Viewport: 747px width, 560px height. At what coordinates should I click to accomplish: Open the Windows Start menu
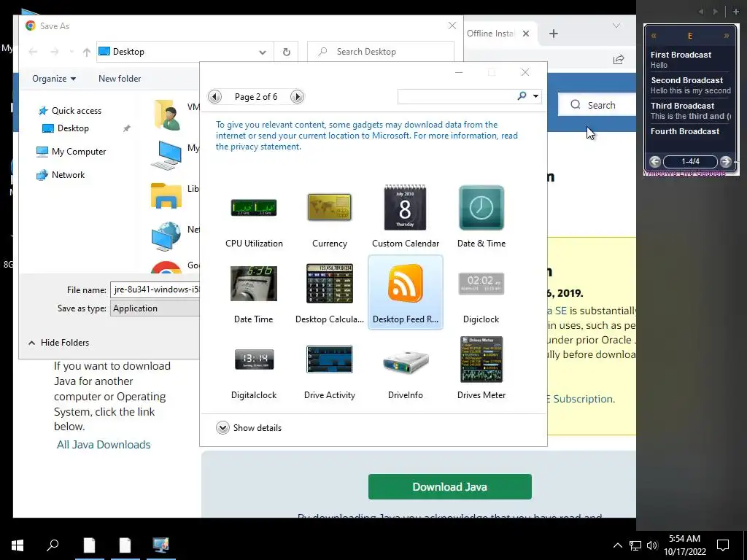pos(18,545)
